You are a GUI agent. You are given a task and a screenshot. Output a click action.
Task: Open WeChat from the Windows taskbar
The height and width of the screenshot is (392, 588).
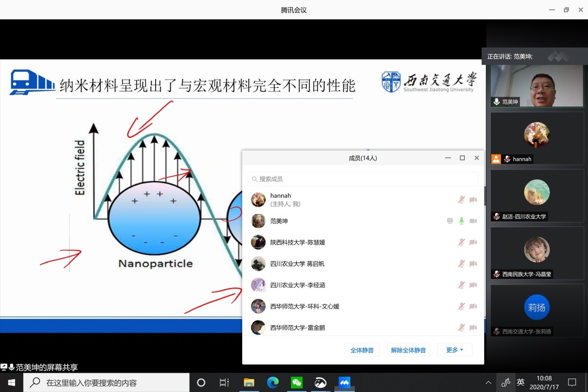click(x=296, y=383)
